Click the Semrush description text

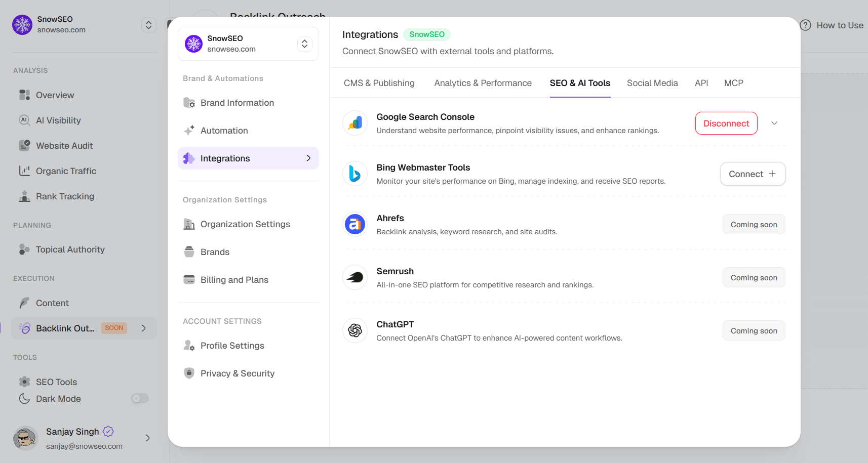(x=485, y=285)
